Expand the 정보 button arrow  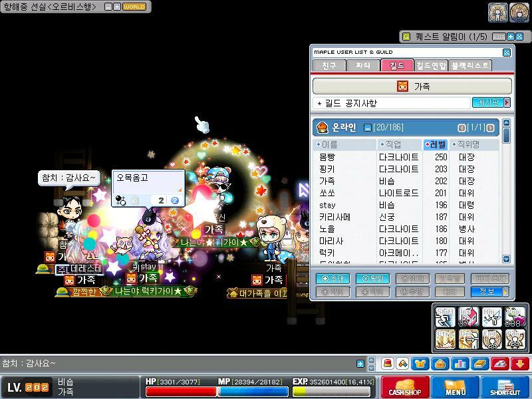click(x=506, y=292)
